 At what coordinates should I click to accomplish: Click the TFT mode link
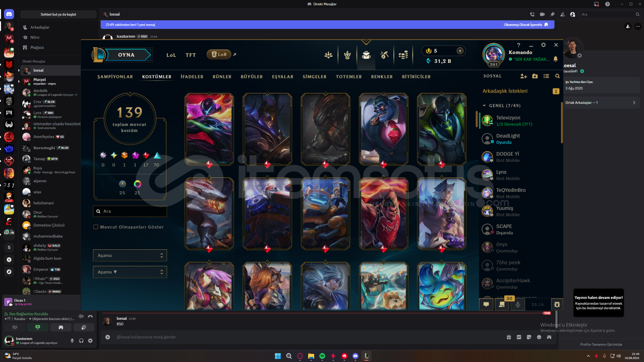pos(191,55)
